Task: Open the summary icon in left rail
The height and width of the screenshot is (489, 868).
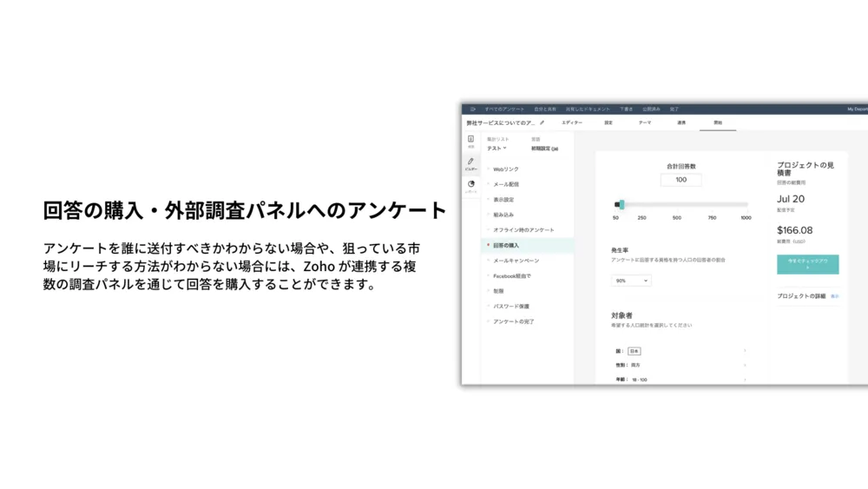Action: 470,139
